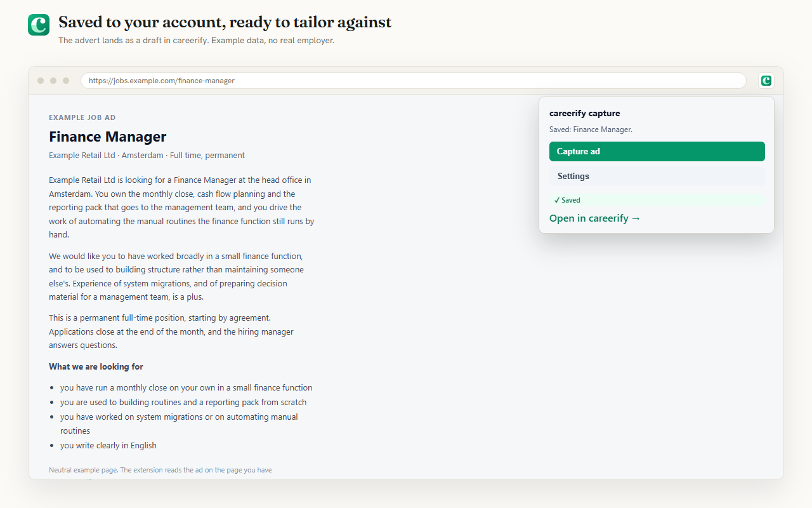Click the Neutral example page footnote
The width and height of the screenshot is (812, 508).
click(x=160, y=471)
